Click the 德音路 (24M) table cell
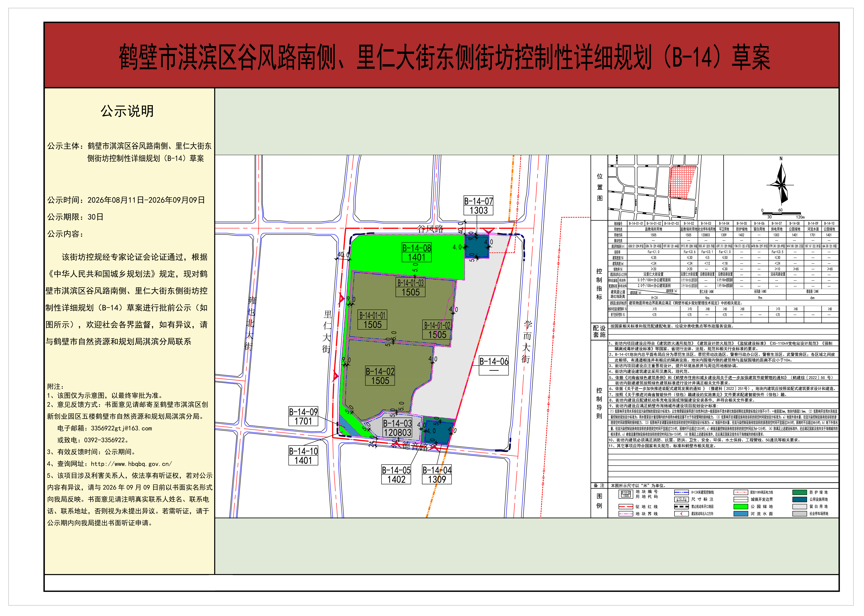864x616 pixels. [812, 292]
